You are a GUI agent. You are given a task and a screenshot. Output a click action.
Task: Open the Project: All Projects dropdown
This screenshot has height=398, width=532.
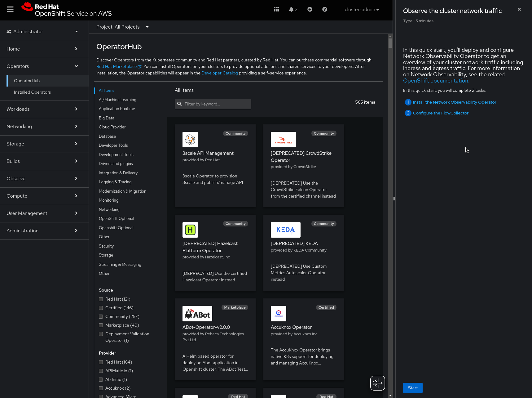click(x=122, y=27)
